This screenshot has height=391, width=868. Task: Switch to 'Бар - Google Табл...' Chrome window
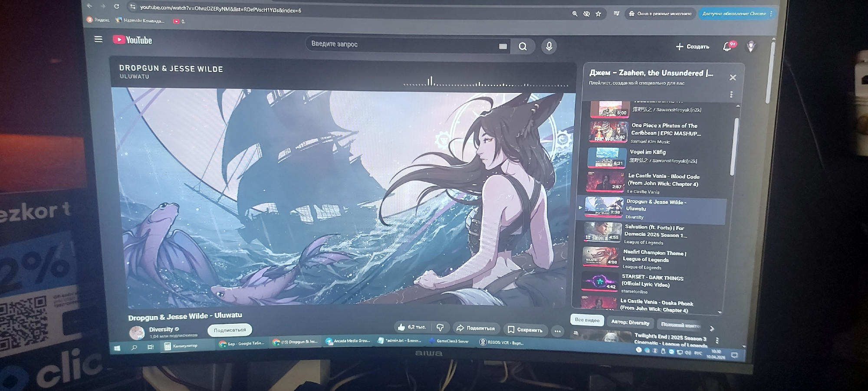coord(242,343)
